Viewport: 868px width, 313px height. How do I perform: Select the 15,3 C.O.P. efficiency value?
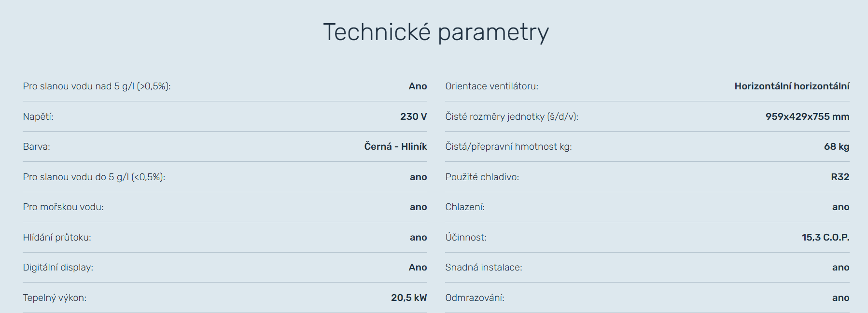click(825, 238)
